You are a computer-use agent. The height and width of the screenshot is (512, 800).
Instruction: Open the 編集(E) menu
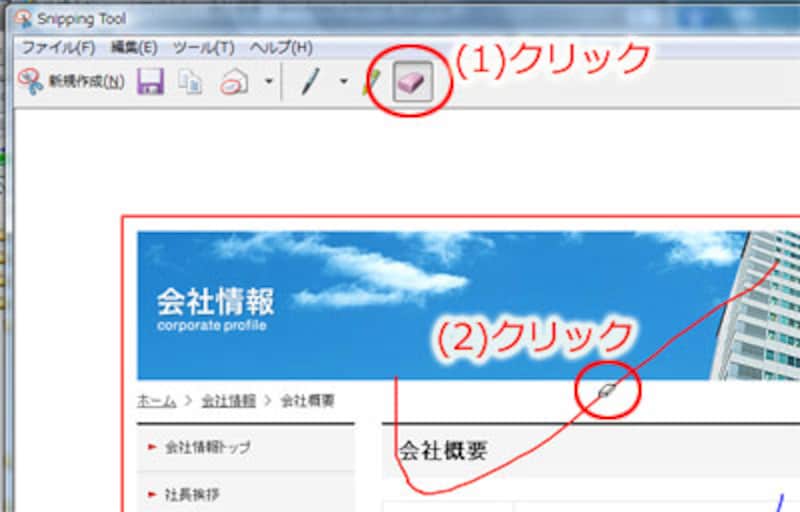[134, 48]
